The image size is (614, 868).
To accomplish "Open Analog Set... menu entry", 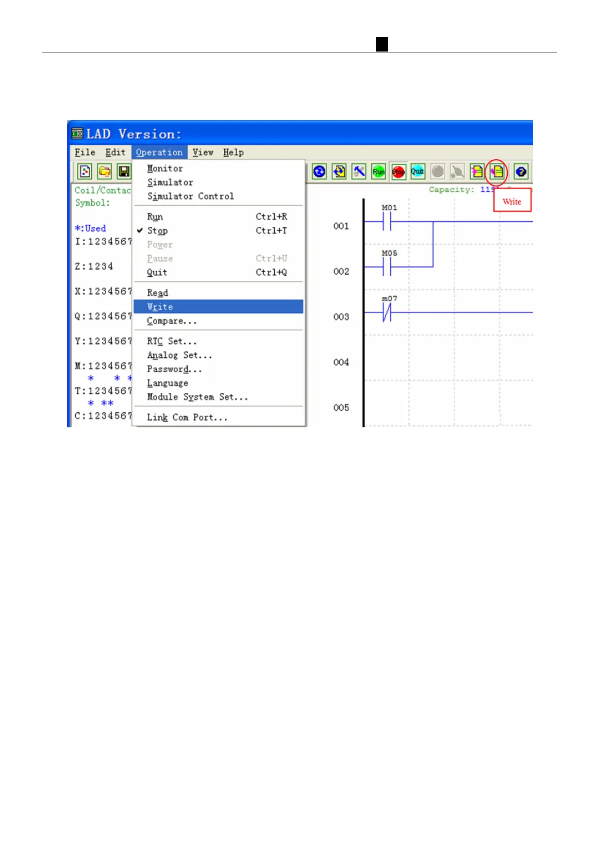I will pos(218,355).
